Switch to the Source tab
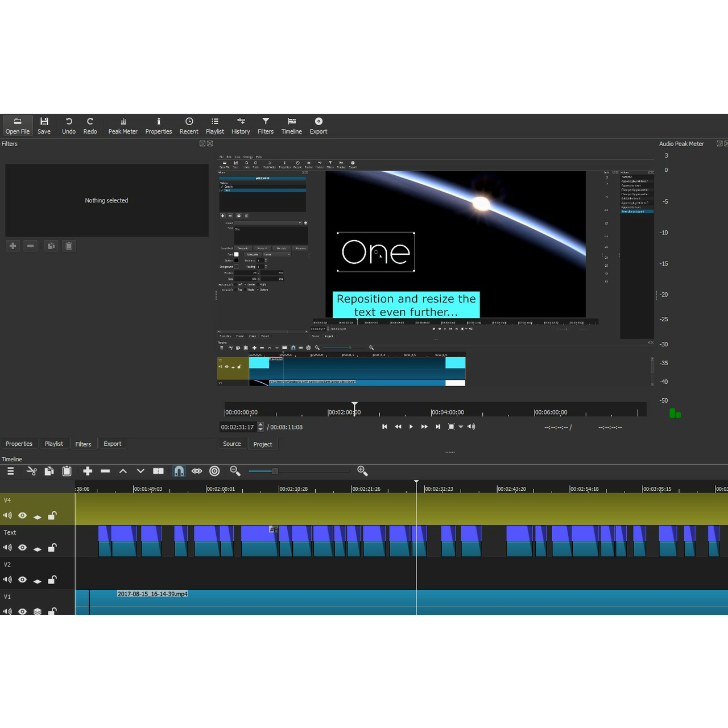The width and height of the screenshot is (728, 728). coord(231,444)
